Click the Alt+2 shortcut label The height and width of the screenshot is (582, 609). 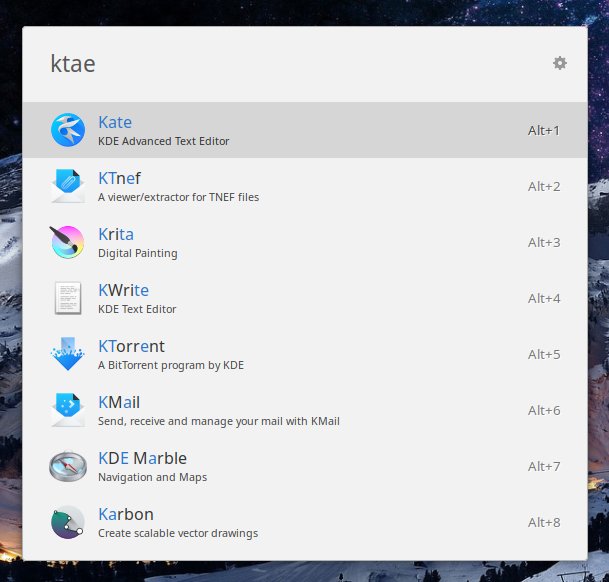[x=544, y=186]
